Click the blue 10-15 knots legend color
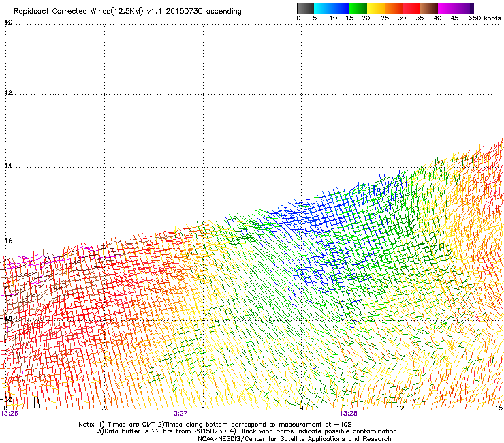The width and height of the screenshot is (504, 443). (x=341, y=8)
